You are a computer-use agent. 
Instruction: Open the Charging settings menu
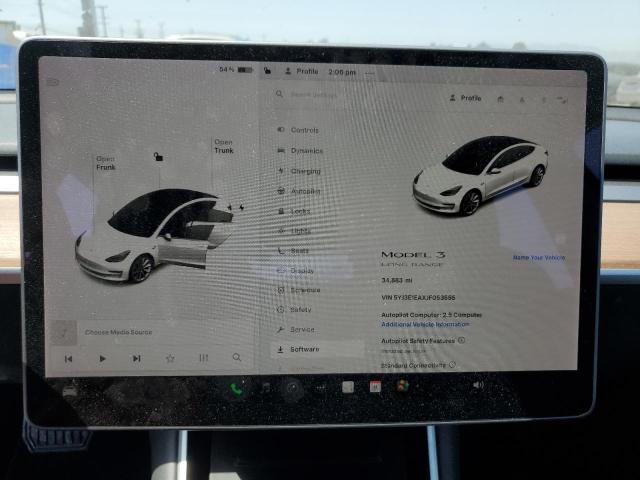pyautogui.click(x=299, y=171)
